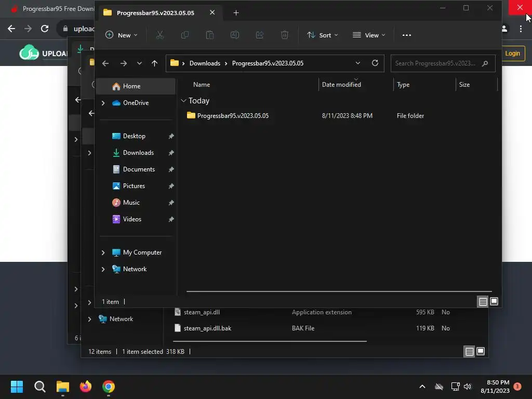
Task: Expand address bar history dropdown
Action: click(357, 63)
